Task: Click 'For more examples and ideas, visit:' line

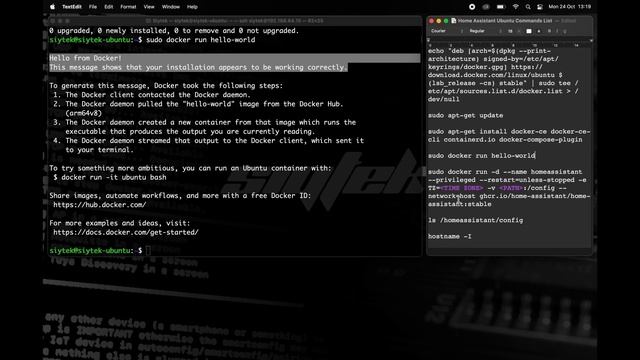Action: (120, 223)
